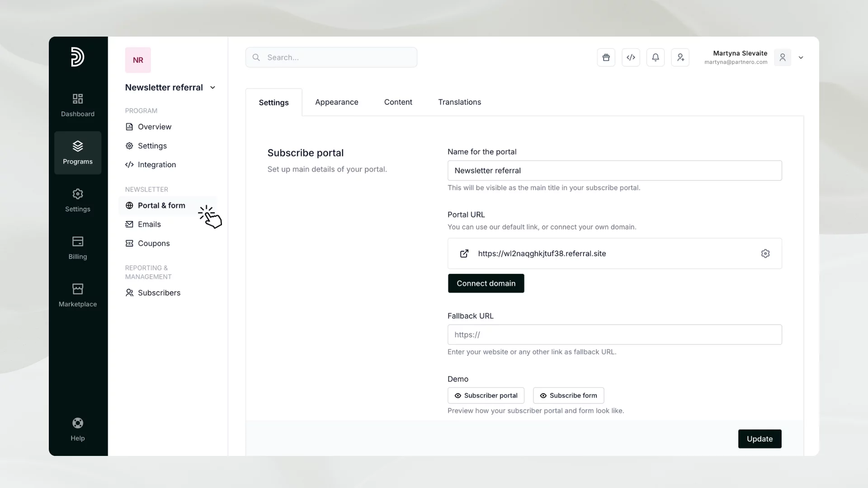This screenshot has height=488, width=868.
Task: Switch to the Appearance tab
Action: [336, 102]
